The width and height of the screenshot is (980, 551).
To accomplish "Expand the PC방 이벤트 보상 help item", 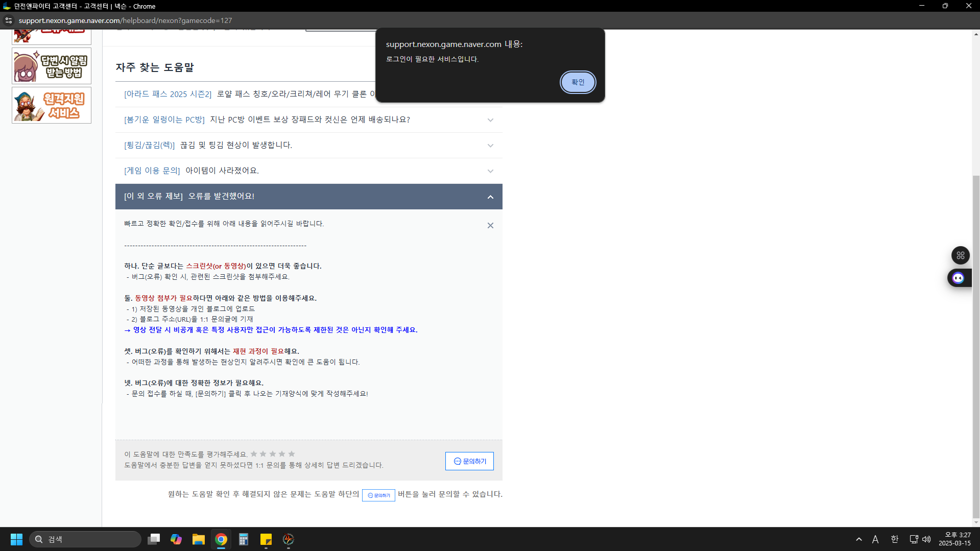I will point(490,120).
